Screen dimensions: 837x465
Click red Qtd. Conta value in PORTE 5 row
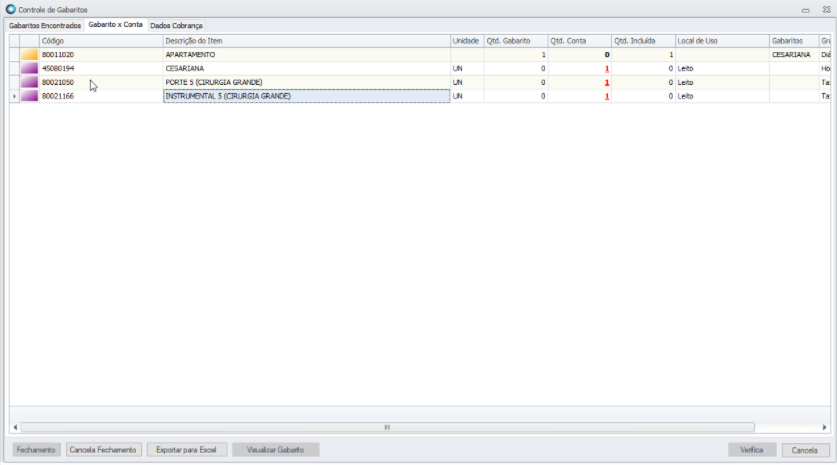click(x=606, y=82)
